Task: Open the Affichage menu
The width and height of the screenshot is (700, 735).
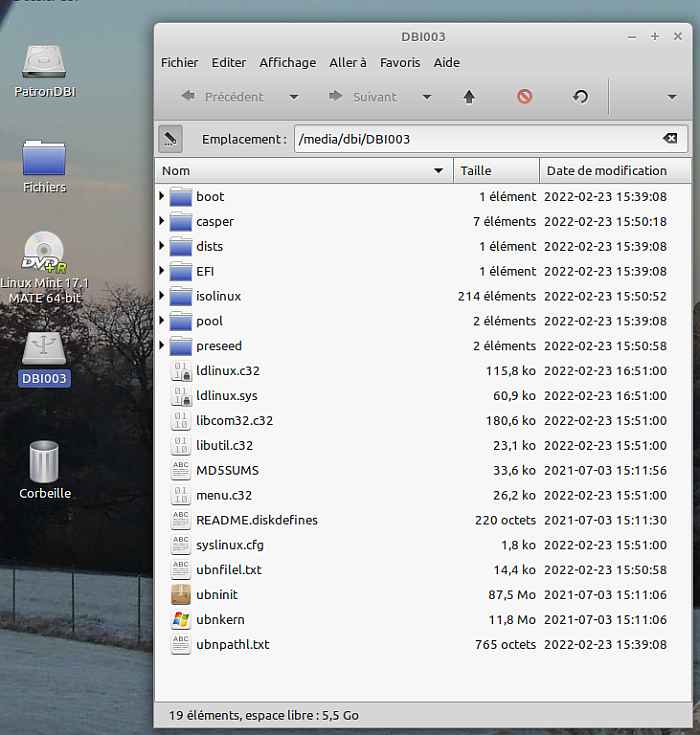Action: coord(287,62)
